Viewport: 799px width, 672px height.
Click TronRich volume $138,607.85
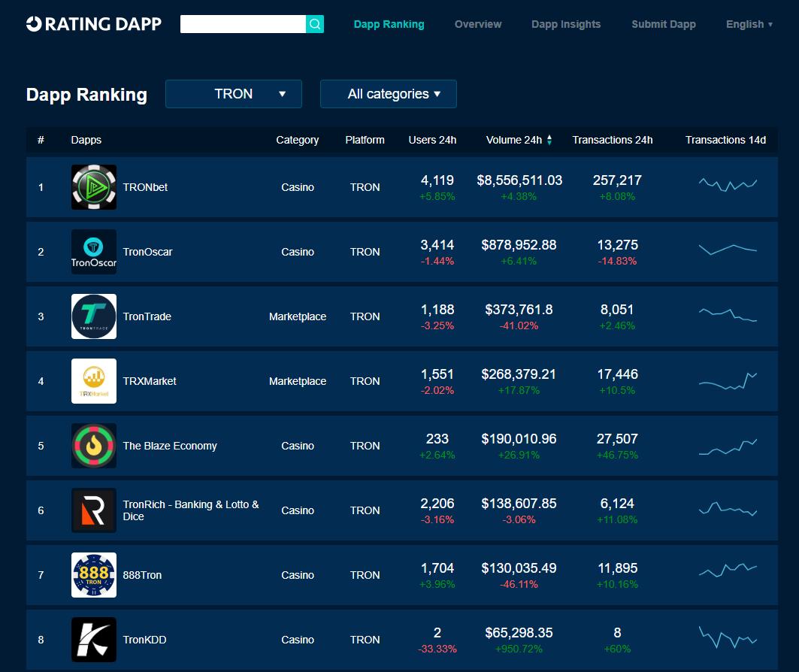(x=519, y=504)
